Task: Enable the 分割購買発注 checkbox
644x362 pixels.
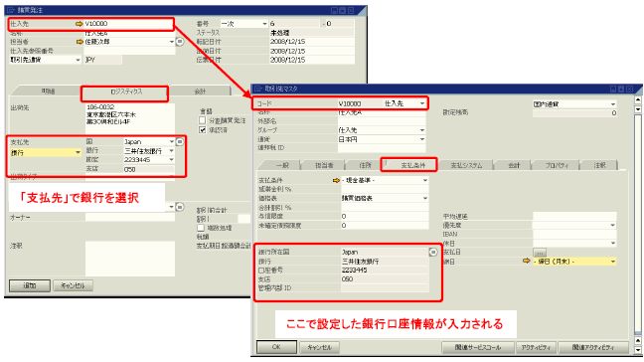Action: [202, 120]
